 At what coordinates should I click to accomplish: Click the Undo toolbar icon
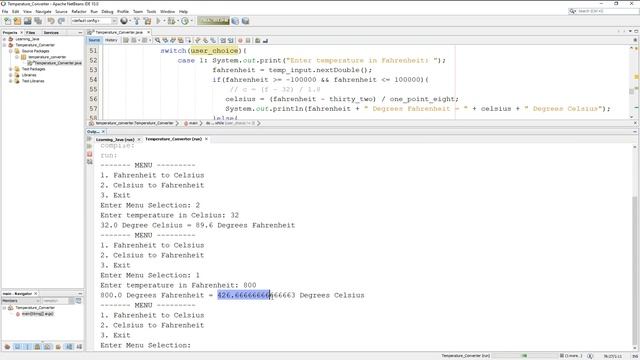coord(51,21)
